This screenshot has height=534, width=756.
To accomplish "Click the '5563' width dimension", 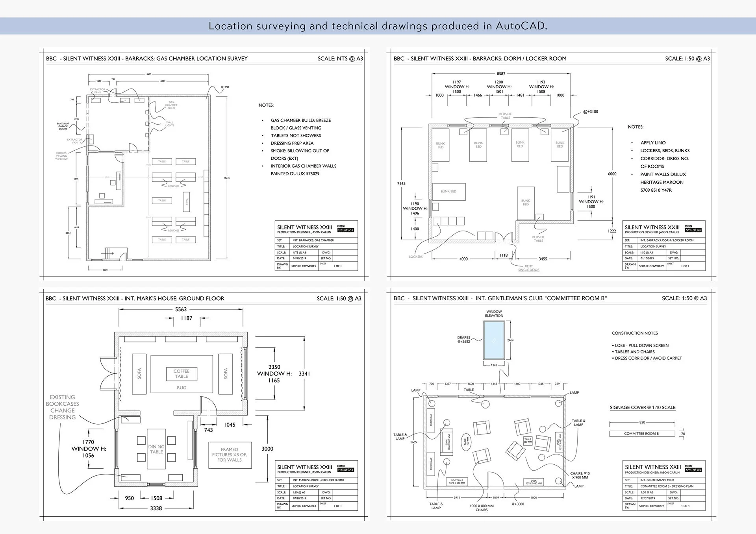I will 181,309.
